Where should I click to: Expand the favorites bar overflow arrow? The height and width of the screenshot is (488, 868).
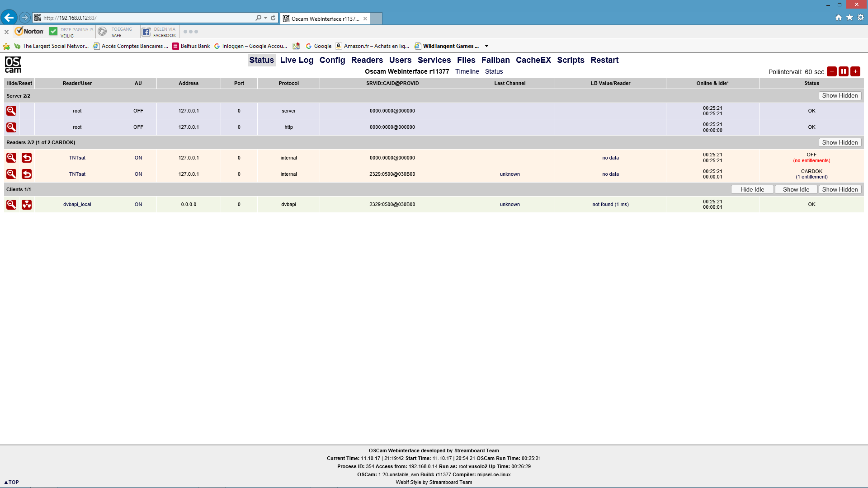point(486,46)
